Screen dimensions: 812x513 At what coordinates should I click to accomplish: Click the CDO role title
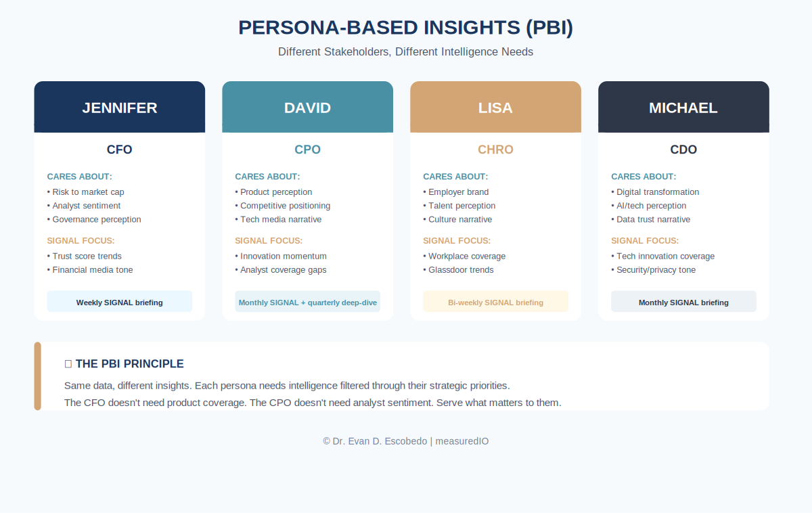tap(683, 150)
